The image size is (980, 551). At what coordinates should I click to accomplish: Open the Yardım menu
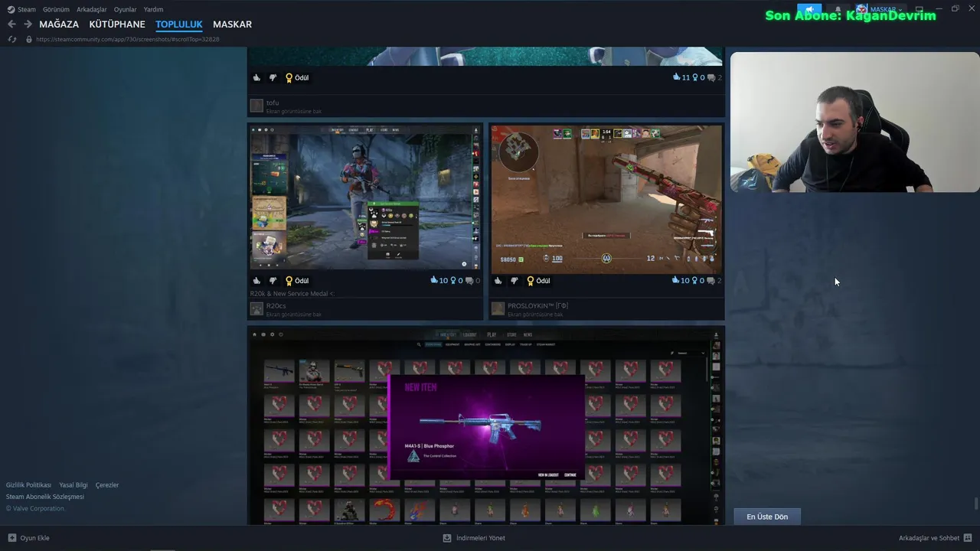(154, 9)
